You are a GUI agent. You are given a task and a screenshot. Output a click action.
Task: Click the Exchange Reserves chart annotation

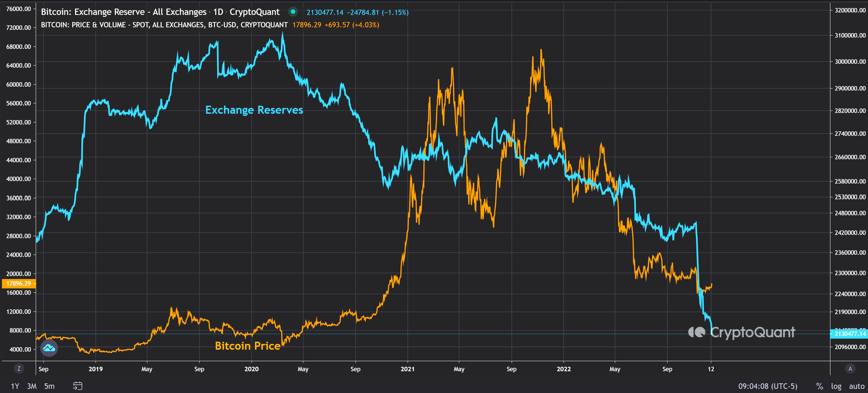[x=254, y=110]
